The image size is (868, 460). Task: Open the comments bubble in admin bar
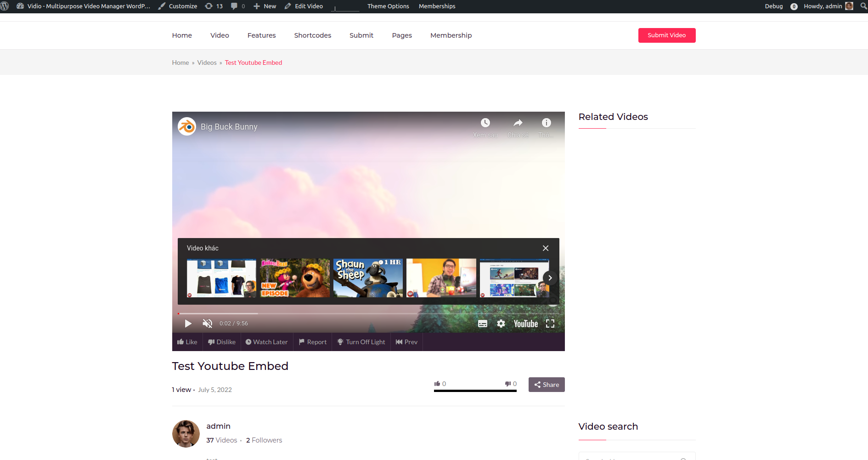pos(238,6)
